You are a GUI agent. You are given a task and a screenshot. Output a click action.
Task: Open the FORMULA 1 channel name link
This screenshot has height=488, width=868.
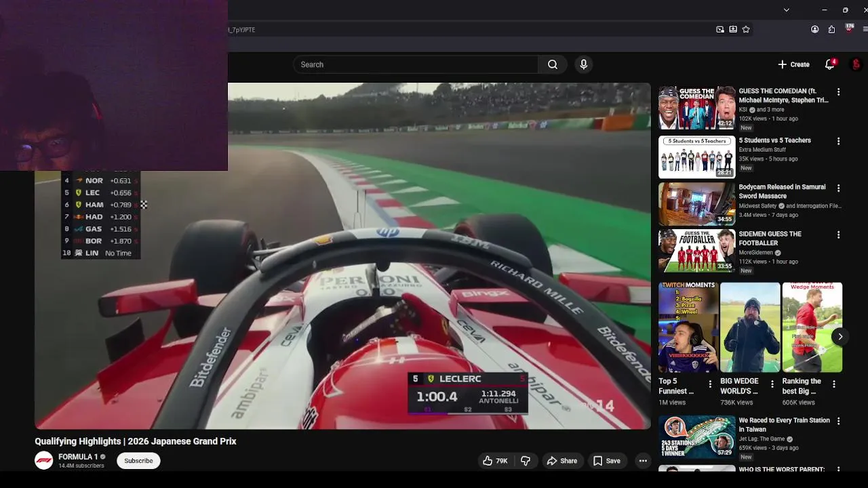tap(78, 457)
